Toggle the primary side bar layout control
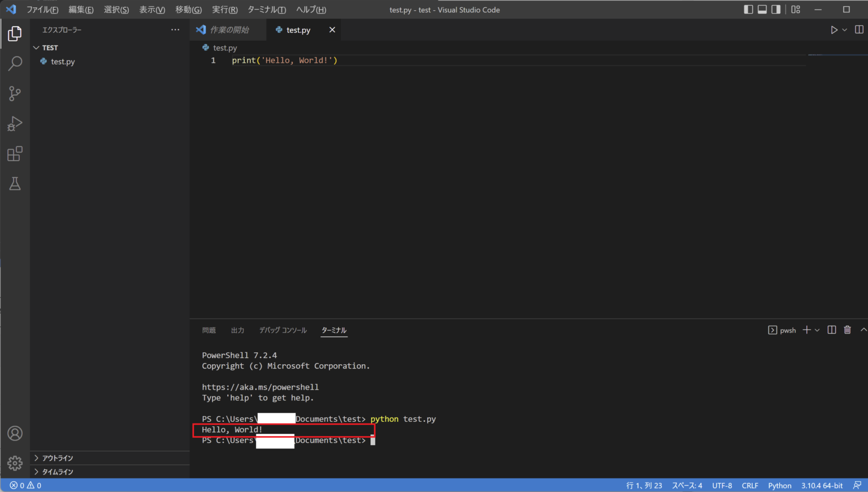This screenshot has height=492, width=868. click(748, 9)
